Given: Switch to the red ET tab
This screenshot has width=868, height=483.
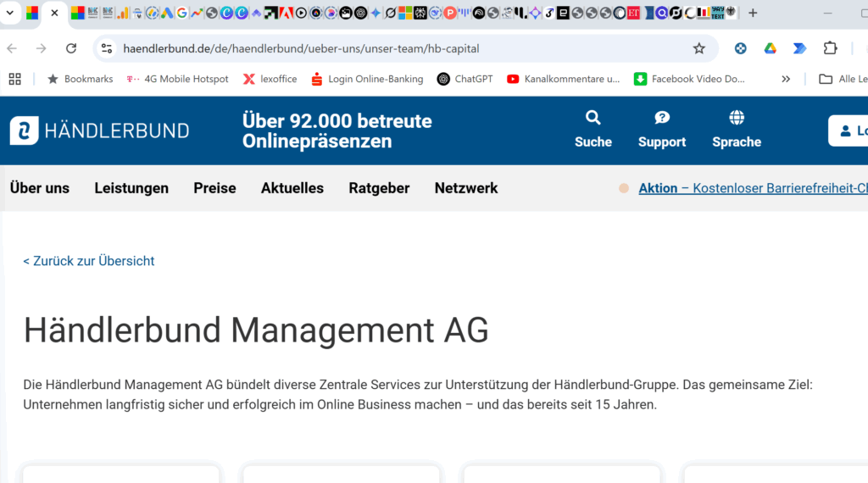Looking at the screenshot, I should [633, 13].
